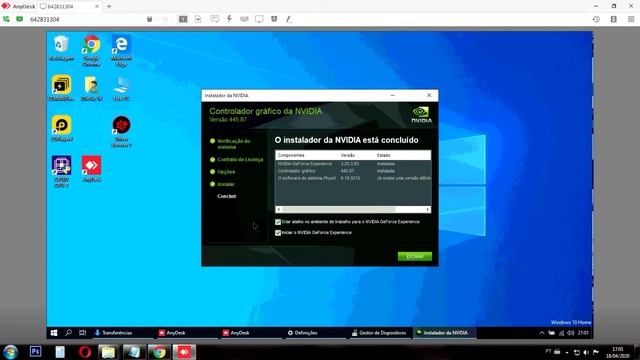
Task: Open the display settings monitor icon
Action: (259, 19)
